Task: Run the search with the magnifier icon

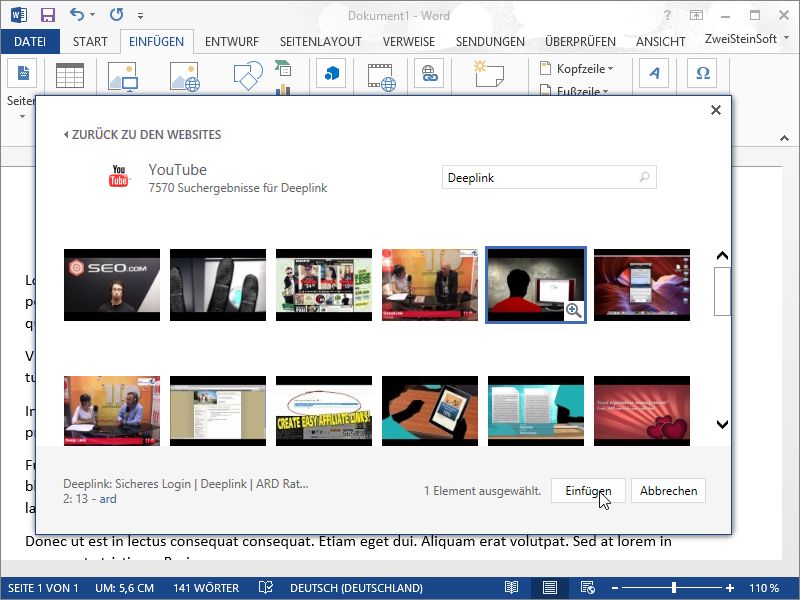Action: coord(645,177)
